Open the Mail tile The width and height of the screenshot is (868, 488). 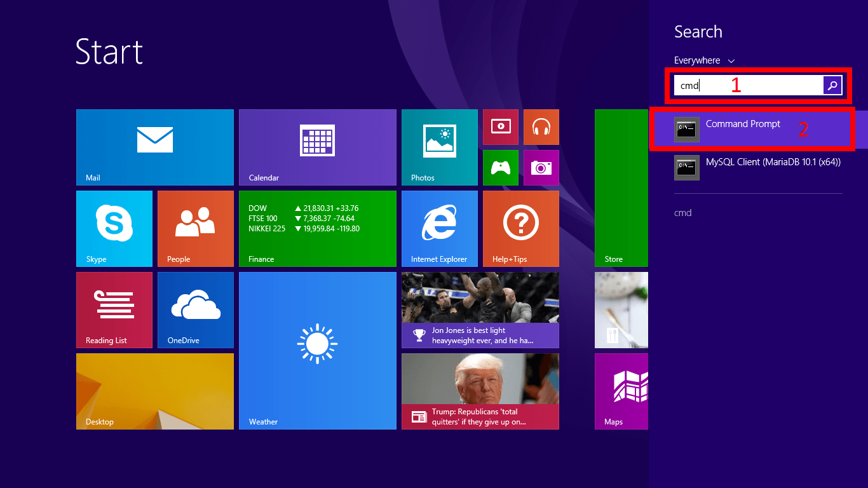[x=155, y=147]
